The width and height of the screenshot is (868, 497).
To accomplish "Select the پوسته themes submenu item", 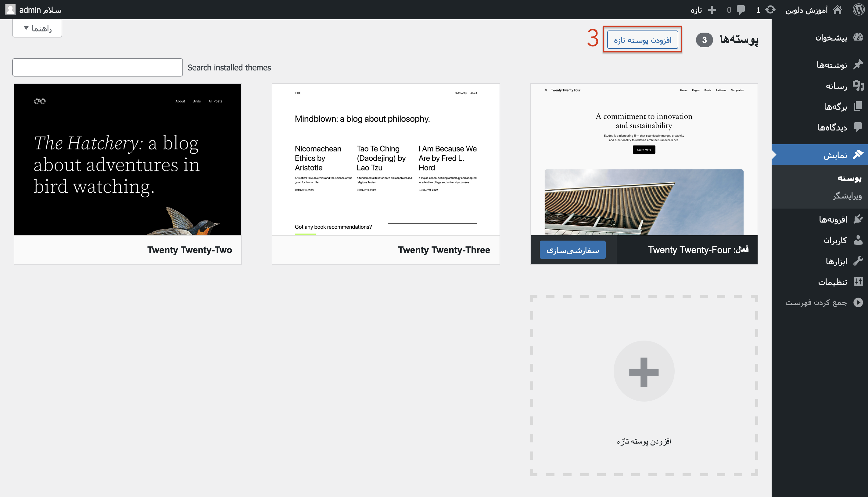I will (850, 178).
